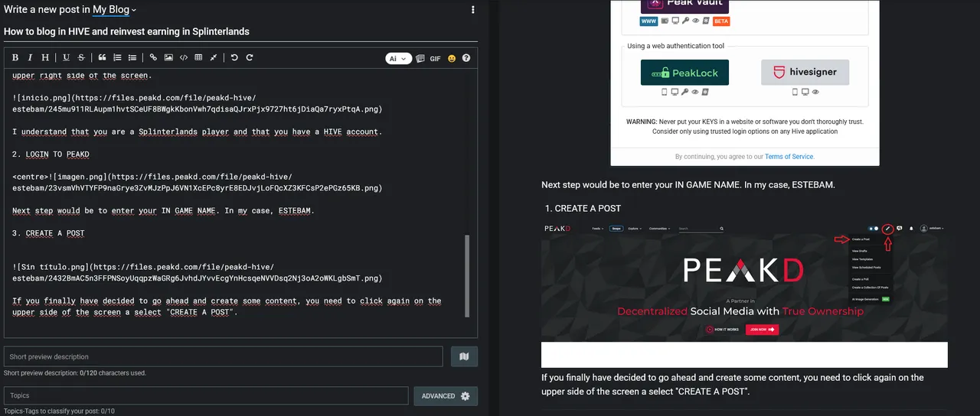
Task: Open the Ai dropdown in the toolbar
Action: pos(399,58)
